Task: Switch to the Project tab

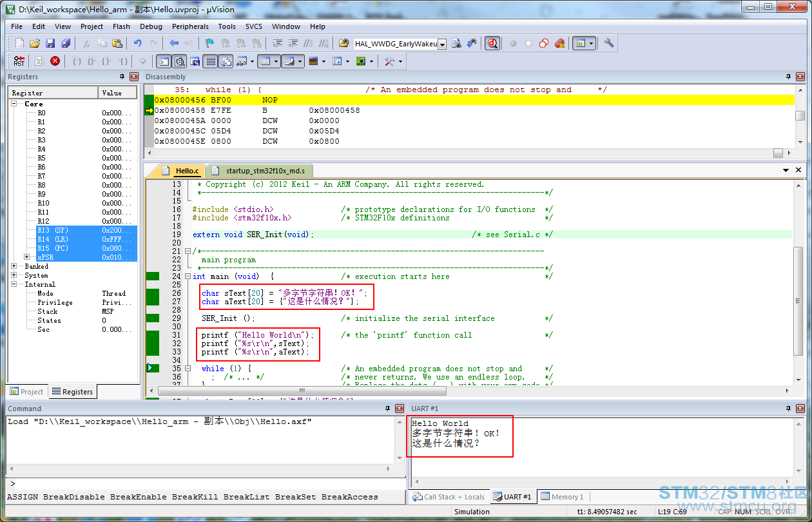Action: point(26,391)
